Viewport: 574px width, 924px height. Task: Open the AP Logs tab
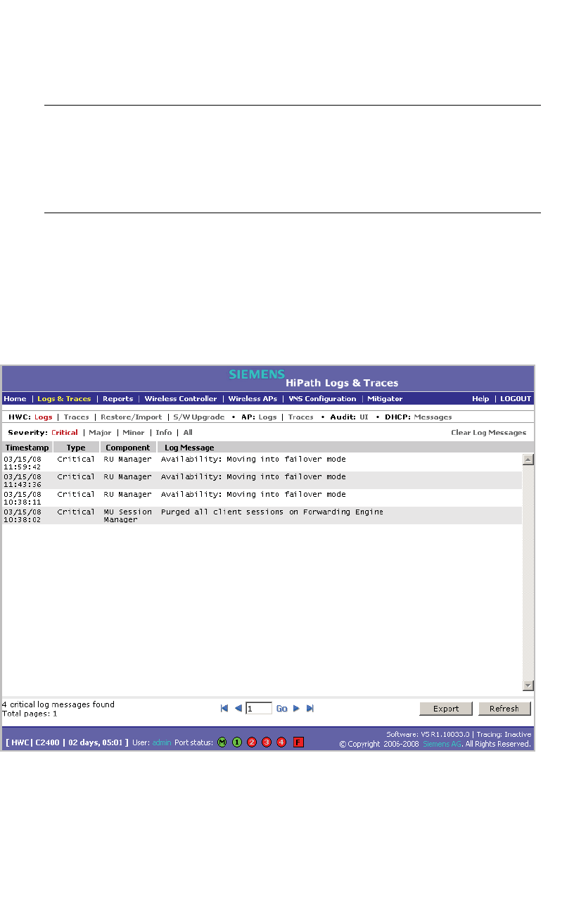click(x=267, y=417)
